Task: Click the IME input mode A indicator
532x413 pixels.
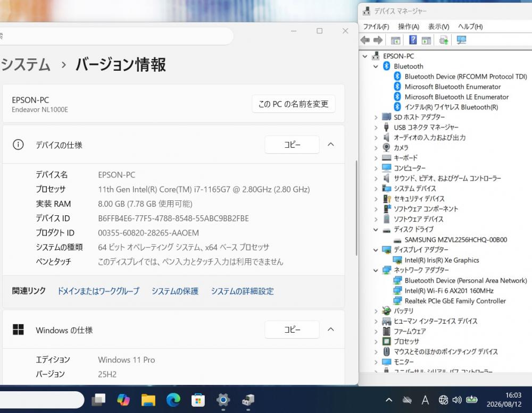Action: [x=425, y=400]
